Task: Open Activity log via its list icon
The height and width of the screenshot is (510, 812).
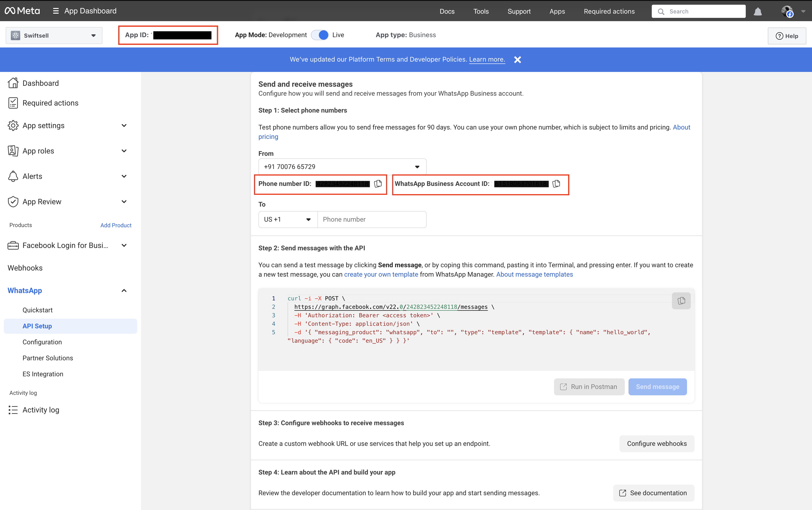Action: [x=13, y=410]
